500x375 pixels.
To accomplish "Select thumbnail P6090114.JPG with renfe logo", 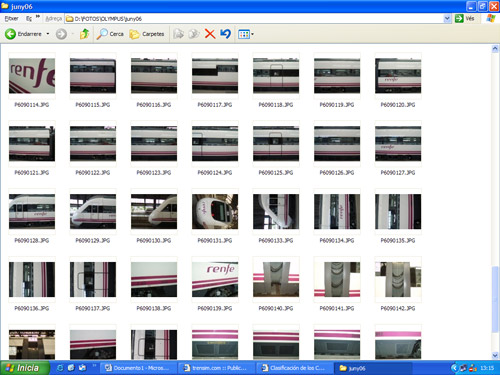I will pyautogui.click(x=32, y=76).
